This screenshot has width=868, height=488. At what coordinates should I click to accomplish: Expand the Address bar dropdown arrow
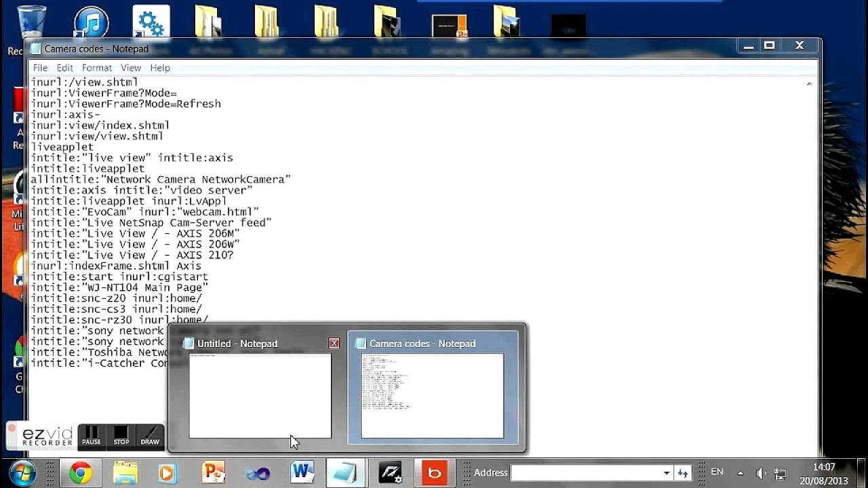666,472
